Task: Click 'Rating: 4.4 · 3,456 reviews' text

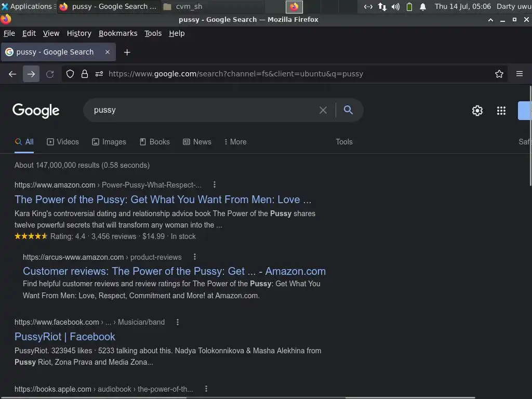Action: point(94,236)
